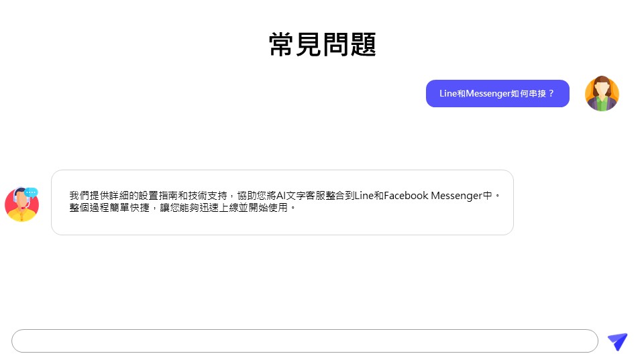This screenshot has height=362, width=644.
Task: Click 迅速上線並開始使用 at the reply's end
Action: click(x=241, y=208)
